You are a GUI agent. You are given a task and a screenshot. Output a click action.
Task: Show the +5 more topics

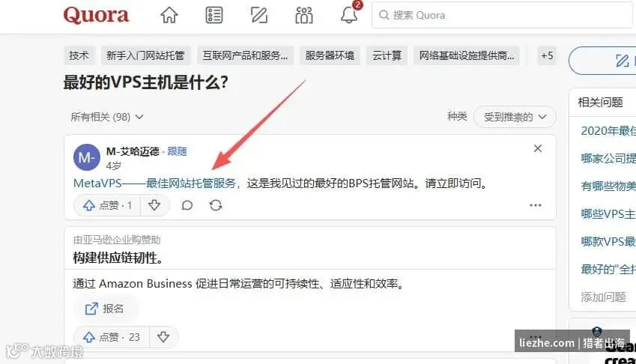(547, 55)
